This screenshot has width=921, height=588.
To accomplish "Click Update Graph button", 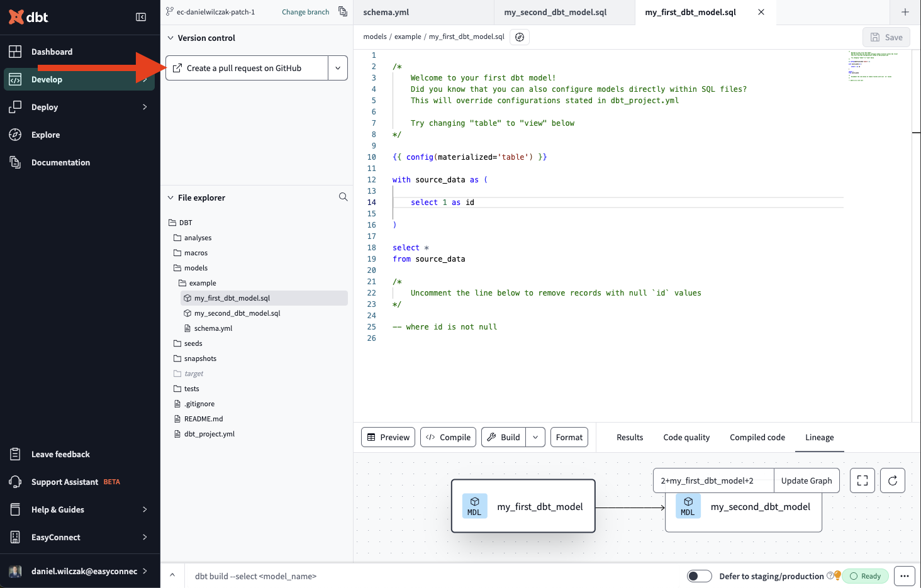I will pos(807,480).
